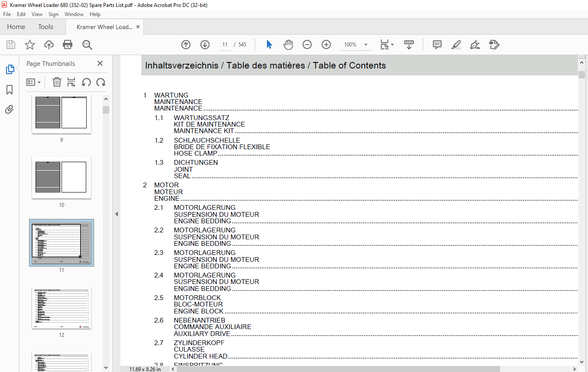Open the zoom level dropdown arrow
The image size is (588, 372).
click(x=366, y=45)
